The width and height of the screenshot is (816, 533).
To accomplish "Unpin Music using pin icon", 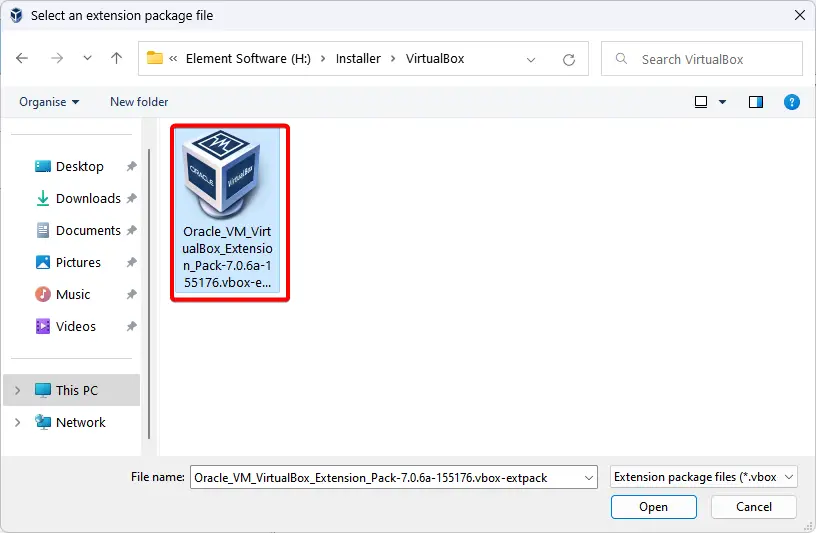I will click(131, 295).
